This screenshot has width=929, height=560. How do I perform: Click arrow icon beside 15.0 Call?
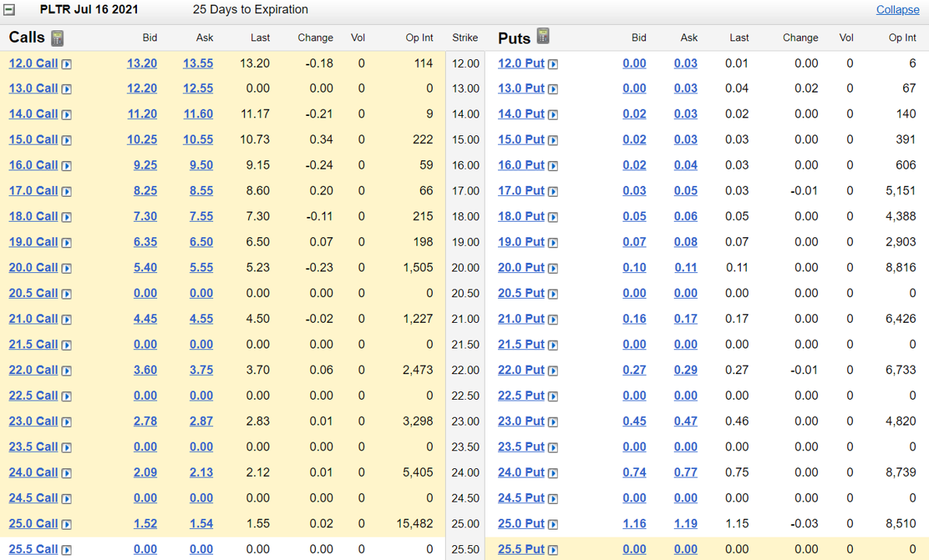click(x=66, y=140)
